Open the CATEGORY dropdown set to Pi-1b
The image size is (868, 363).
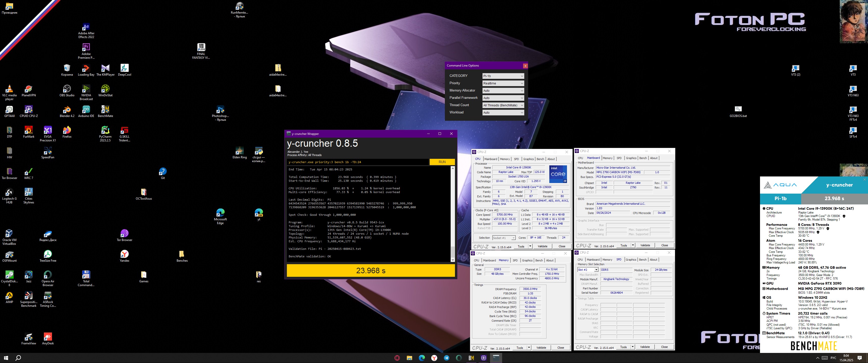pos(503,76)
